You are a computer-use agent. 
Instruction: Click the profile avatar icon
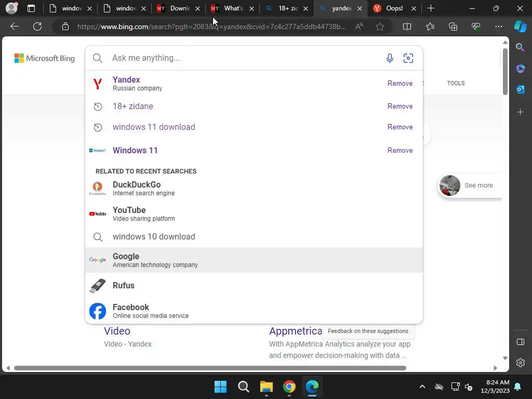pyautogui.click(x=11, y=8)
